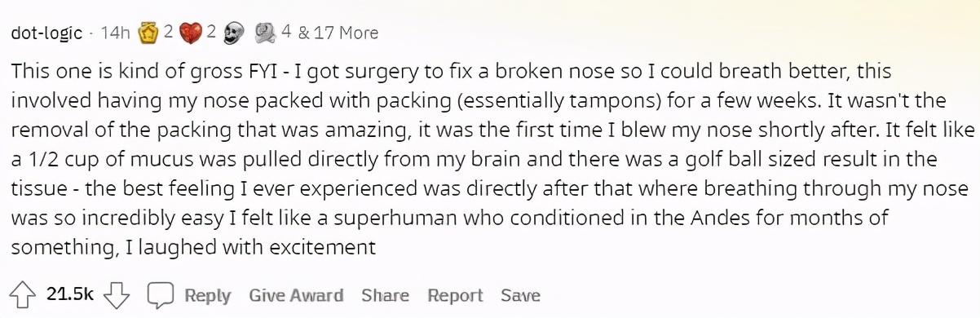This screenshot has height=318, width=980.
Task: Click Give Award under the comment
Action: (296, 295)
